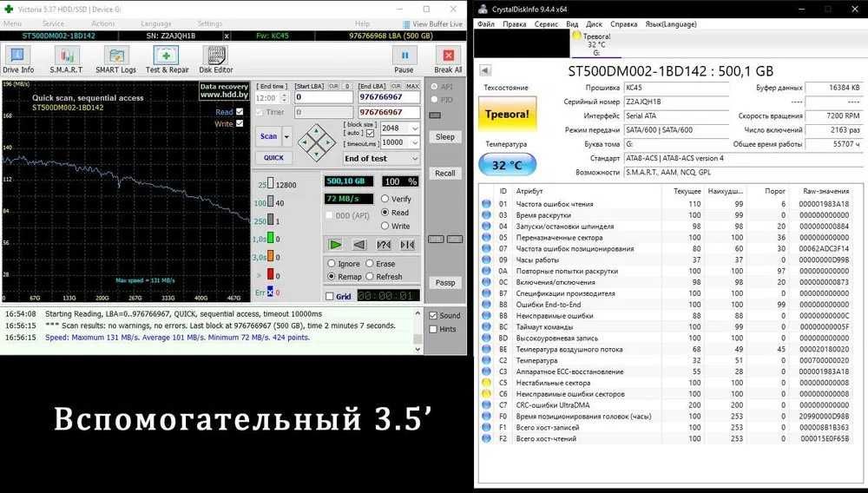
Task: Select the Ignore radio button
Action: pos(331,263)
